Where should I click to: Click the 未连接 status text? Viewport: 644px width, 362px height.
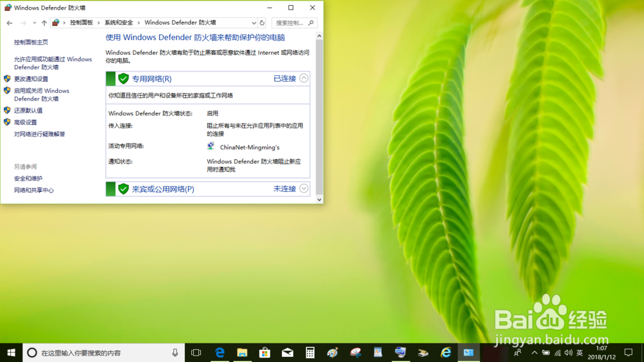285,189
